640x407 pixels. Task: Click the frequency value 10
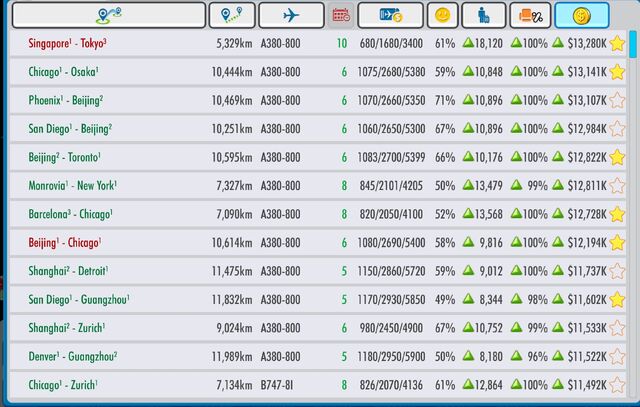(x=342, y=43)
